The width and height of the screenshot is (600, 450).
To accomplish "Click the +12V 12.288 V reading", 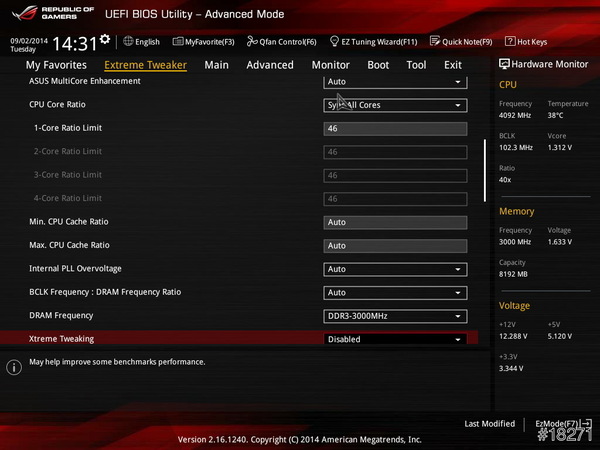I will click(513, 336).
